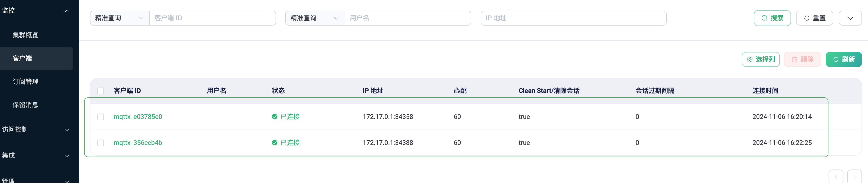Check the box for mqttx_356ccb4b
This screenshot has width=868, height=183.
pos(101,143)
